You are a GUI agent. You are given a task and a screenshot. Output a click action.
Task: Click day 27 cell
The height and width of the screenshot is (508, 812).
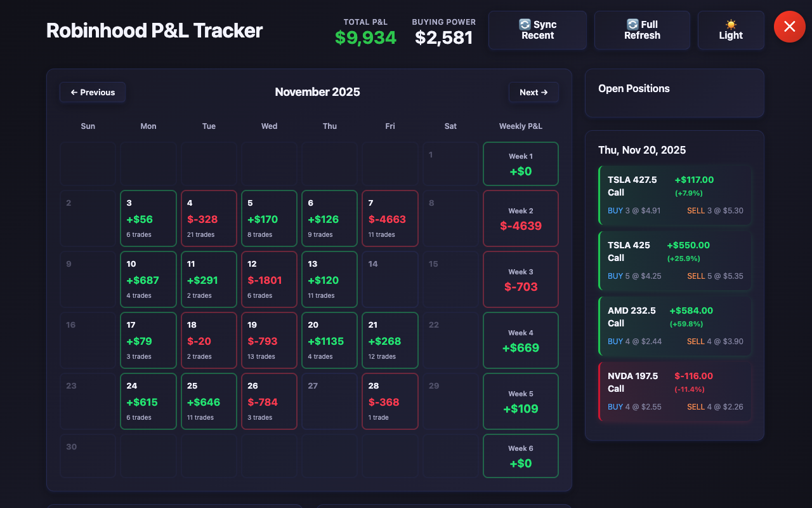330,401
